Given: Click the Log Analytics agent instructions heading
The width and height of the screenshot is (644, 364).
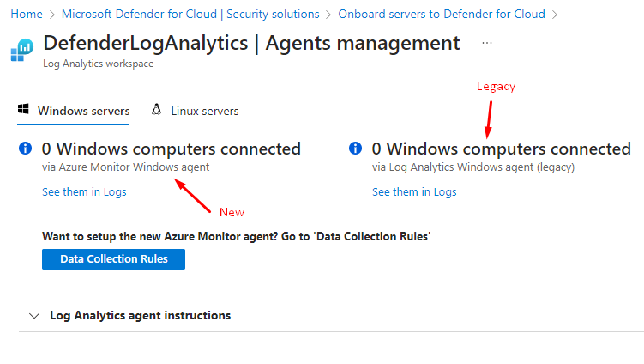Looking at the screenshot, I should tap(140, 316).
